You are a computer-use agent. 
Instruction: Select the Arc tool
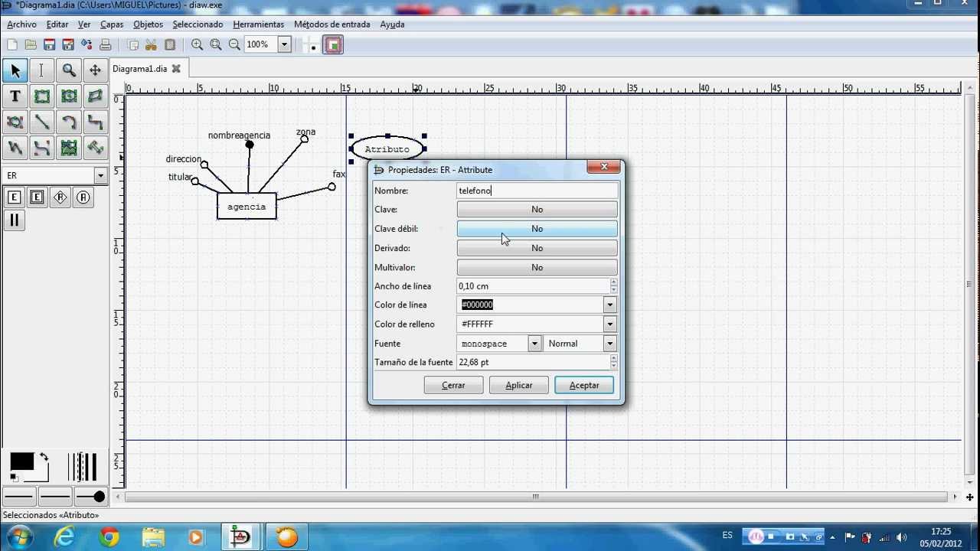click(x=69, y=122)
